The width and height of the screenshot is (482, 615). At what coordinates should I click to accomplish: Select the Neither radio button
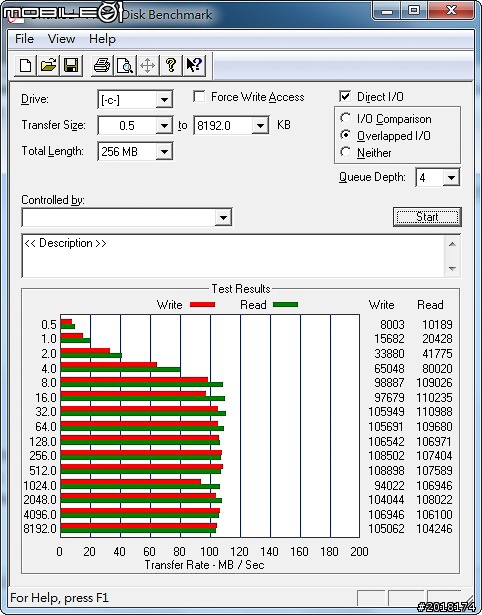[346, 152]
